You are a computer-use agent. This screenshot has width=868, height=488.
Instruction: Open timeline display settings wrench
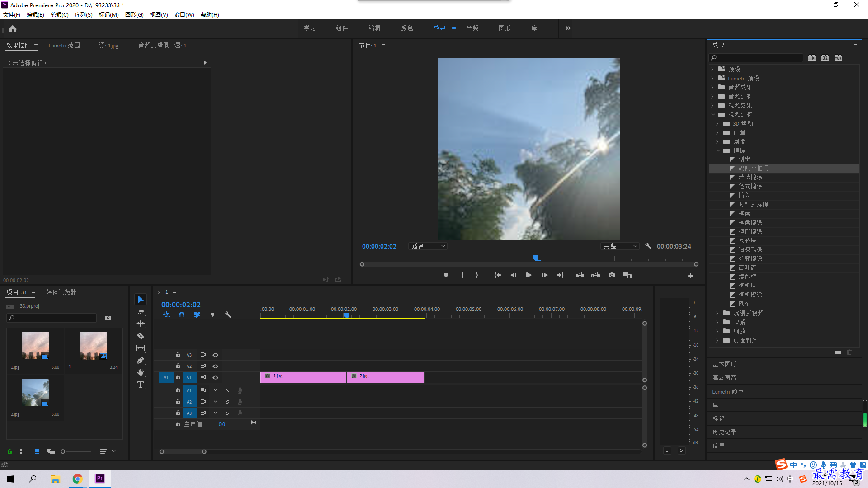[x=228, y=314]
